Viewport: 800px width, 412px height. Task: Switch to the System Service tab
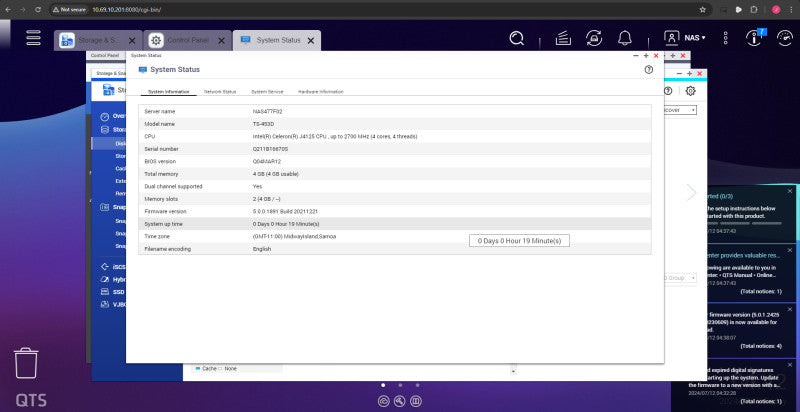click(x=267, y=92)
